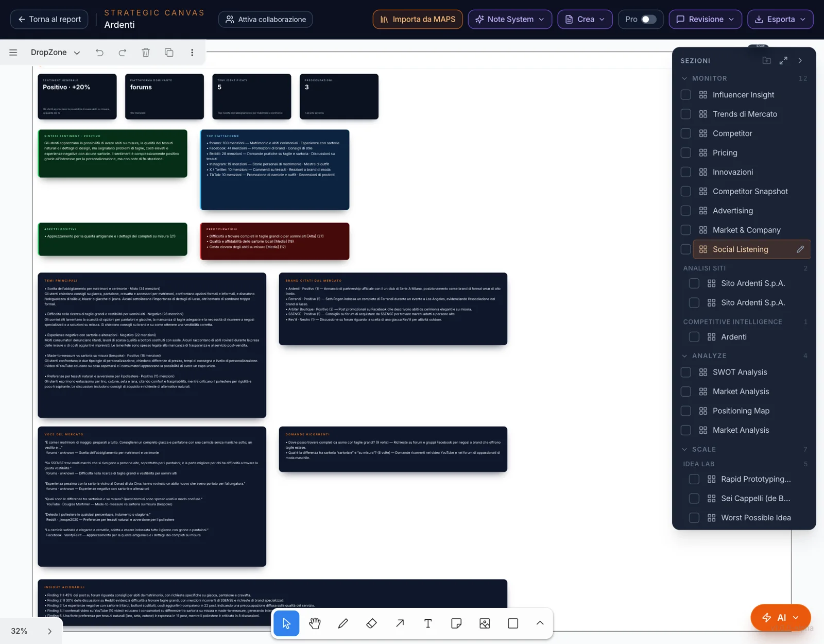Select the Advertising section
824x644 pixels.
(733, 211)
